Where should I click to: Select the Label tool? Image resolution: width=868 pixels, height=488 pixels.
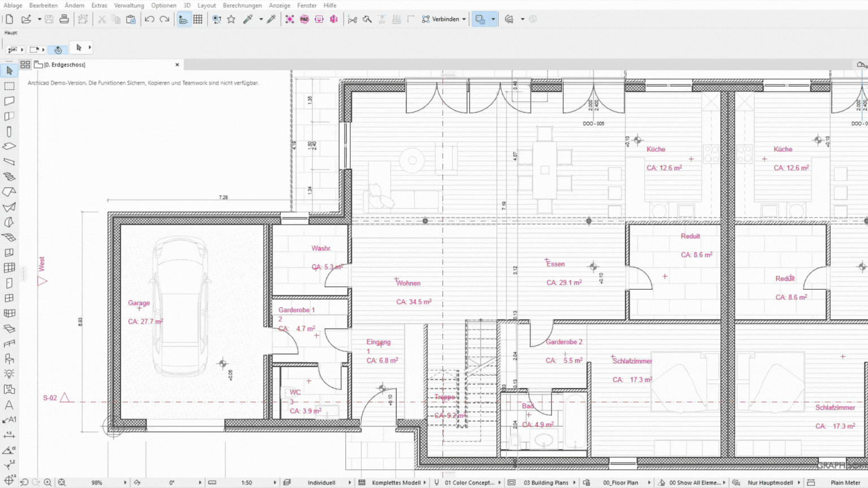point(9,420)
